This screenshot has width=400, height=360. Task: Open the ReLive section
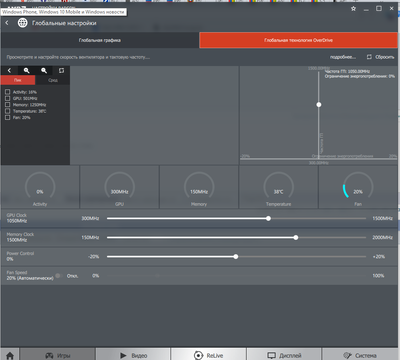(x=209, y=355)
